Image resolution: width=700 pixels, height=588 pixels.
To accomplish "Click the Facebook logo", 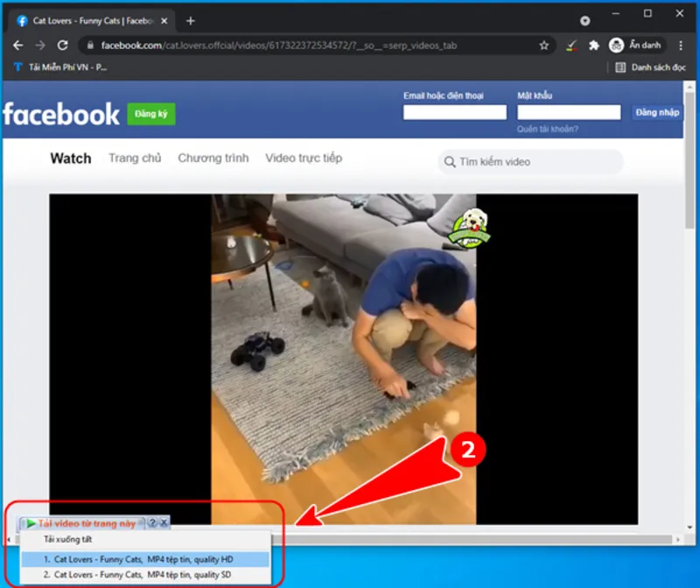I will [61, 114].
